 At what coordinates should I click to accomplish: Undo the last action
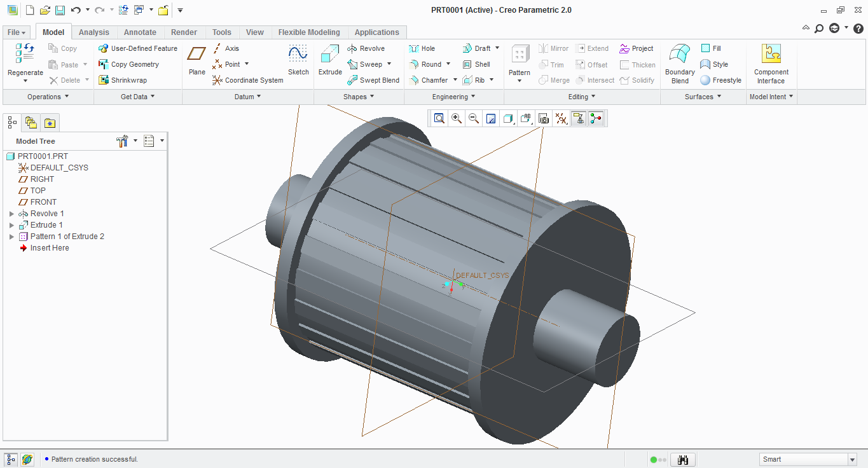[76, 10]
